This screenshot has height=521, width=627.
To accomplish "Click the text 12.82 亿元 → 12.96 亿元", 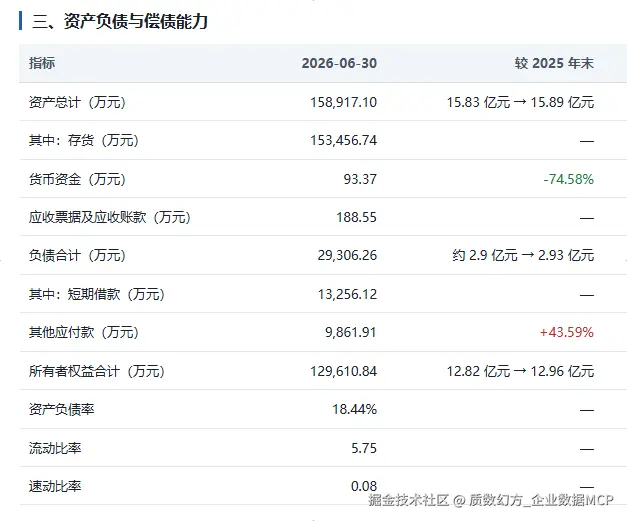I will click(x=520, y=371).
